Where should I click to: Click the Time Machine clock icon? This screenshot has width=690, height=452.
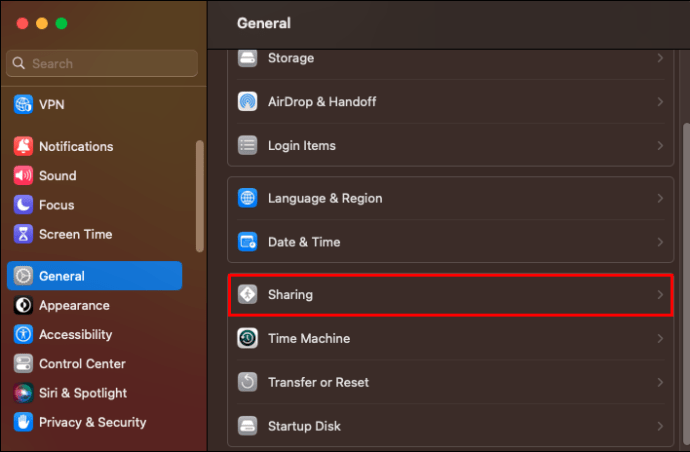coord(248,339)
